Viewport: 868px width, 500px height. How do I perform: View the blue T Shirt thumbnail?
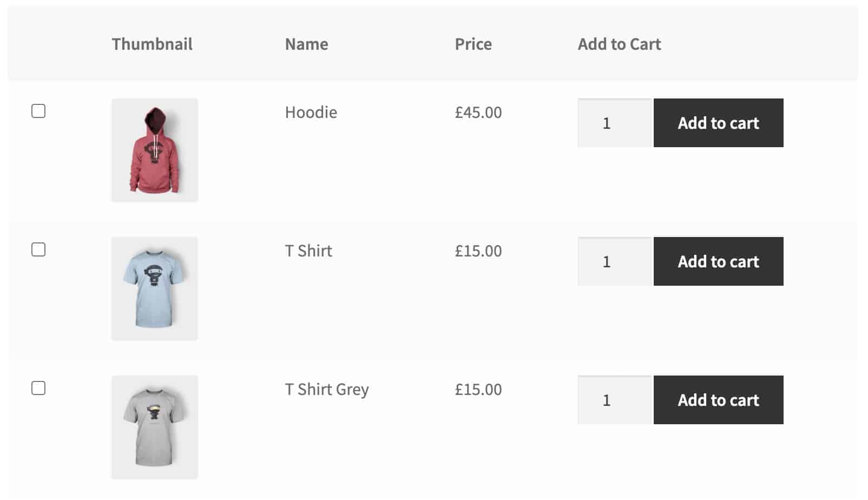pyautogui.click(x=155, y=289)
